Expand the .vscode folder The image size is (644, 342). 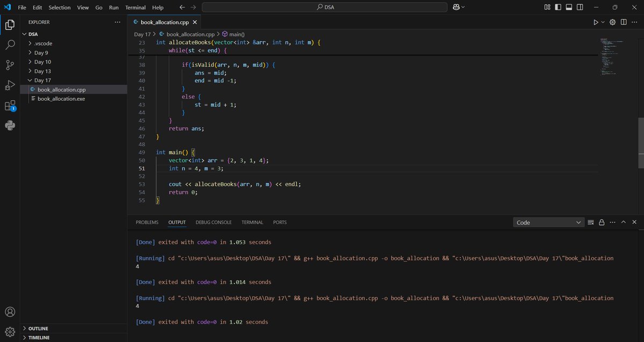click(74, 43)
